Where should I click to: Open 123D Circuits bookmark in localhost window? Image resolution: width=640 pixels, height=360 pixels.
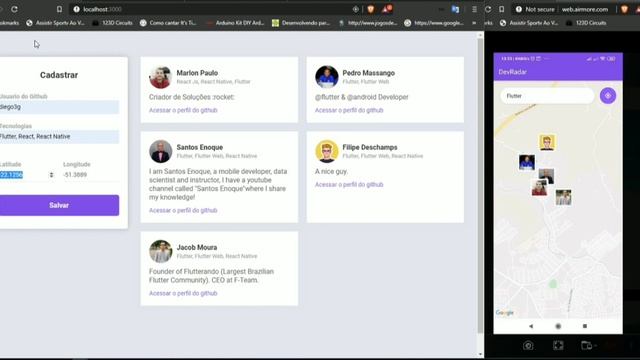click(113, 23)
